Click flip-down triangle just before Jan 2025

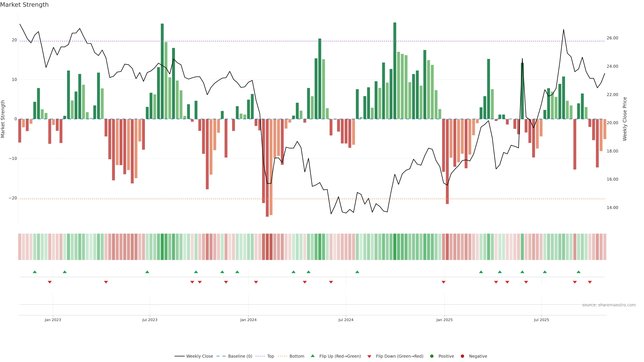[443, 282]
